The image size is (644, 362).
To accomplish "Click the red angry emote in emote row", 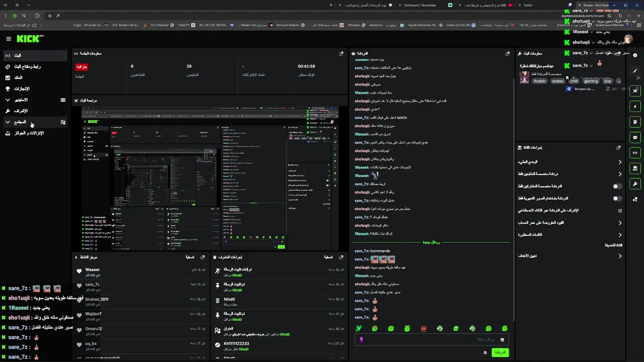I will [424, 328].
